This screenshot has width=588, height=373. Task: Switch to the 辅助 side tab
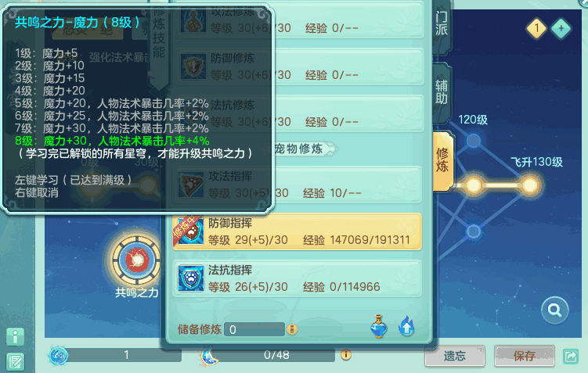point(442,92)
